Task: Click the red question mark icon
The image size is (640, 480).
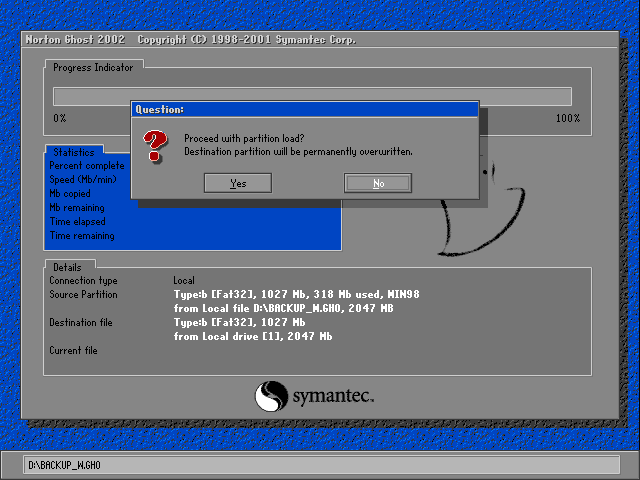Action: point(155,147)
